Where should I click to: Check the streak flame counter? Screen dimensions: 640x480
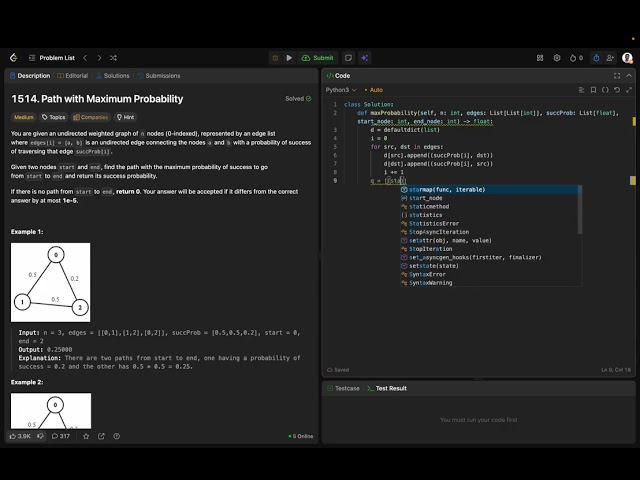click(576, 58)
